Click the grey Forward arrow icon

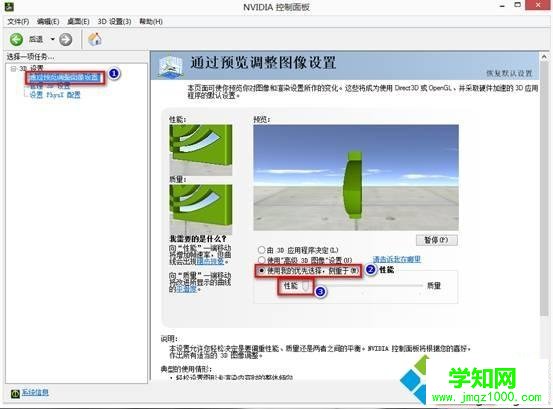pyautogui.click(x=66, y=39)
